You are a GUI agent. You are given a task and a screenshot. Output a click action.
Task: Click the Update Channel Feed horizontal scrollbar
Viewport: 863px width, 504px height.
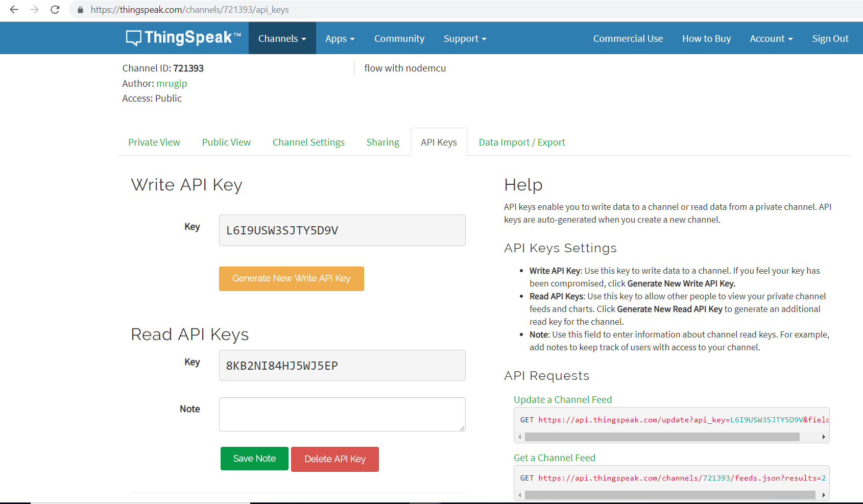click(x=662, y=437)
